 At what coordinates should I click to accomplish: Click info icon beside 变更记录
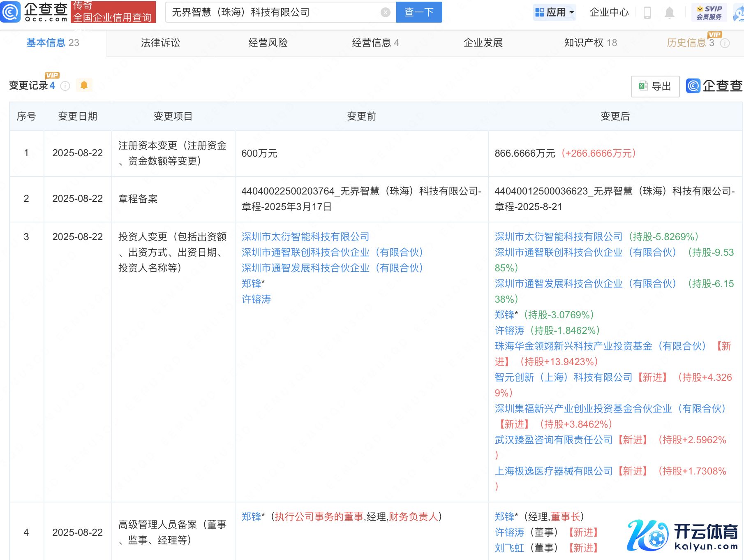click(x=65, y=86)
